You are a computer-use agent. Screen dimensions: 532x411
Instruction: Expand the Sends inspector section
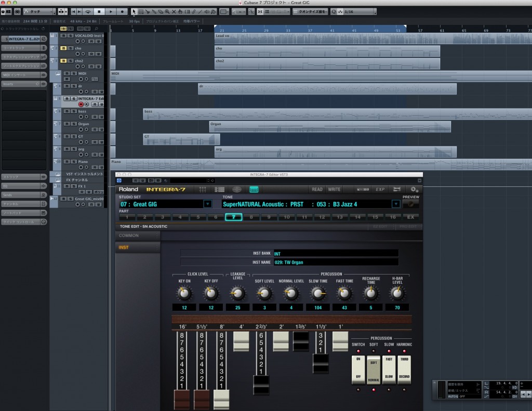coord(24,195)
